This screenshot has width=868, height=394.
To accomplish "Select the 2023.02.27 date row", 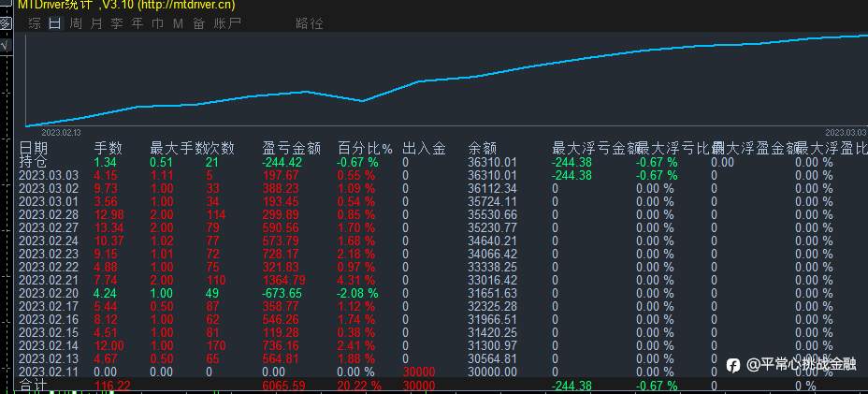I will point(49,227).
